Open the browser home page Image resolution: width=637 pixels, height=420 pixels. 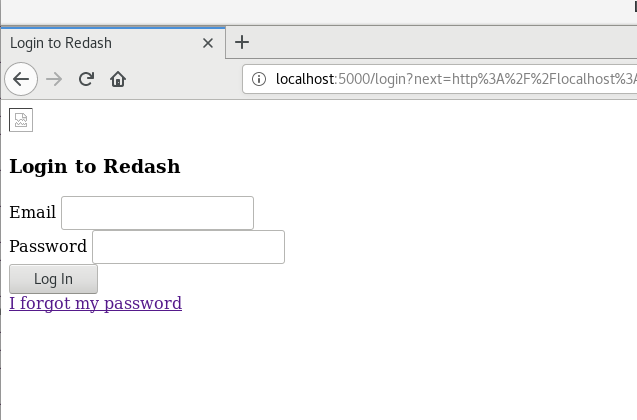[x=118, y=79]
